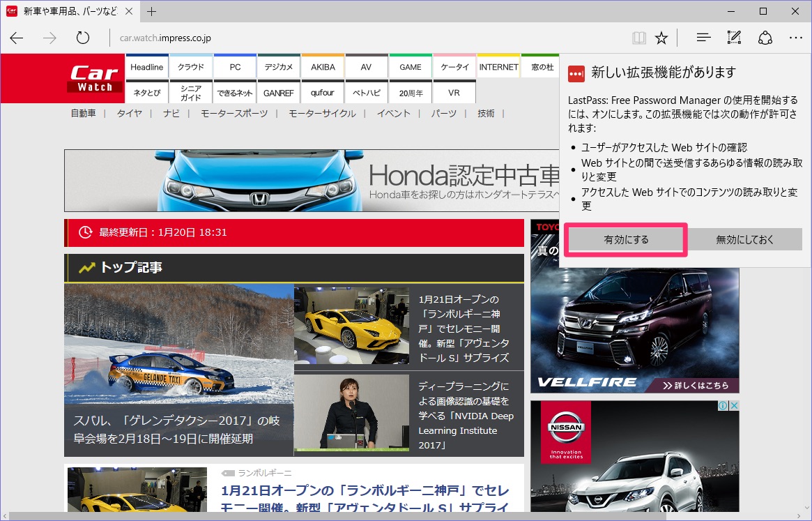Open the blue ランボルギーニ神戸 article title link
This screenshot has width=812, height=521.
[x=365, y=499]
